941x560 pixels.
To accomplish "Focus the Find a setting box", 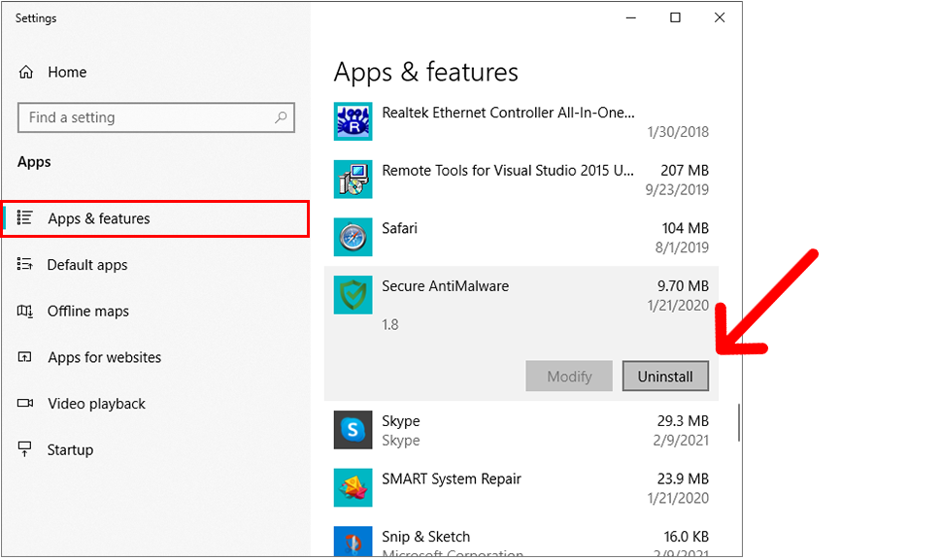I will [156, 117].
